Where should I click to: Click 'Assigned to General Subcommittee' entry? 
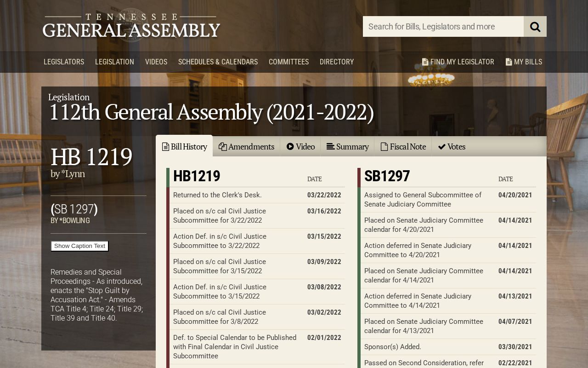coord(423,200)
